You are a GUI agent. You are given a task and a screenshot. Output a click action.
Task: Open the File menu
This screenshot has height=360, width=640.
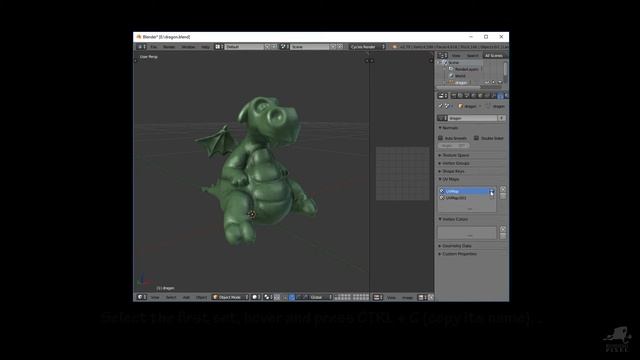coord(153,47)
